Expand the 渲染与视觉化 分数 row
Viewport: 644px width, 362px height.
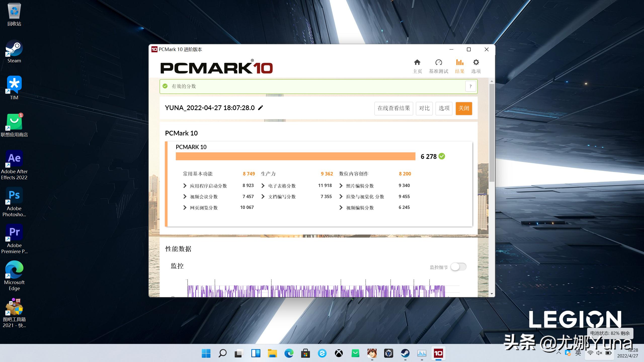pos(341,197)
